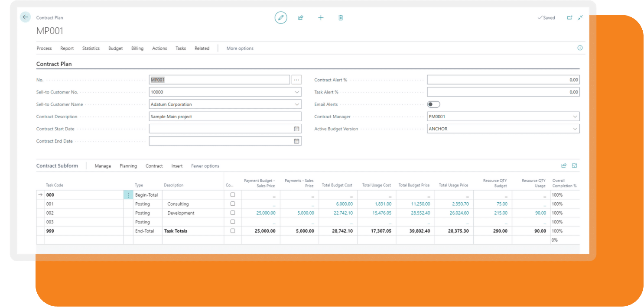Click the No. field containing MP001
Viewport: 644px width, 307px height.
[x=219, y=80]
